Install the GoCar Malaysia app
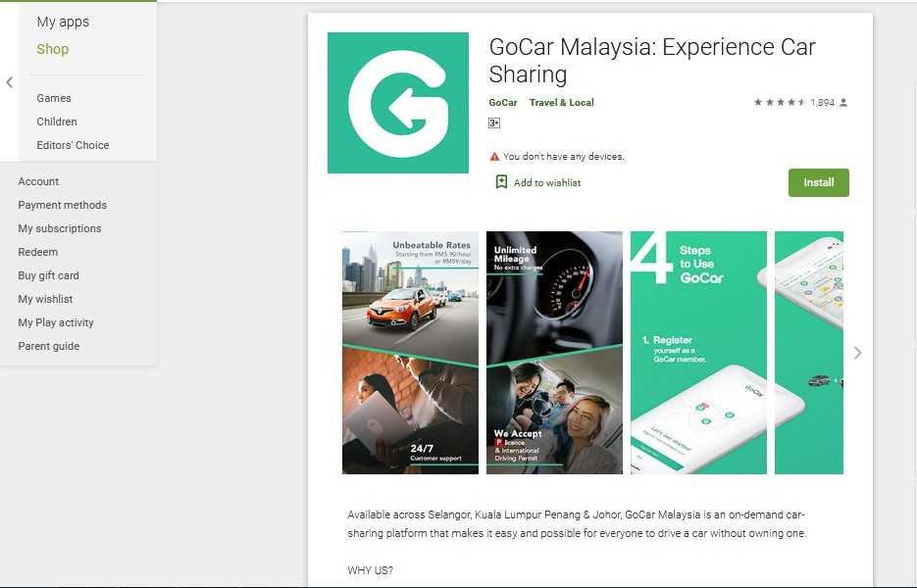This screenshot has width=917, height=588. tap(818, 182)
